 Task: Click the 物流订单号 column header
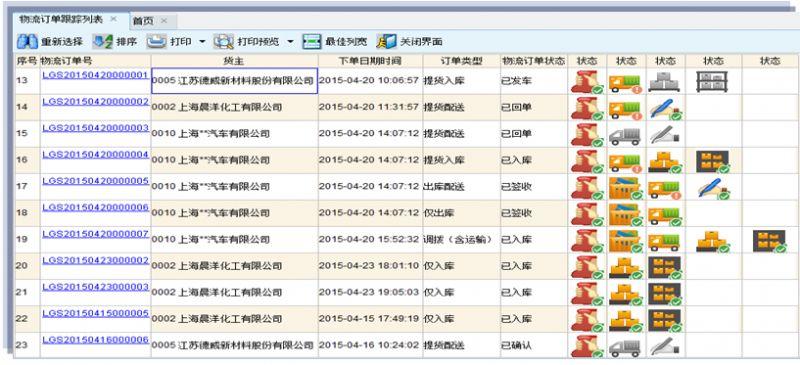click(95, 61)
